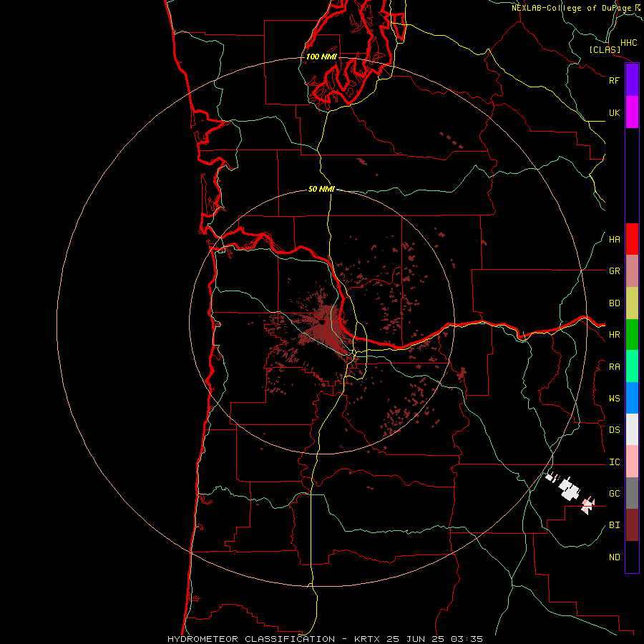Click the GC legend label

pos(614,494)
